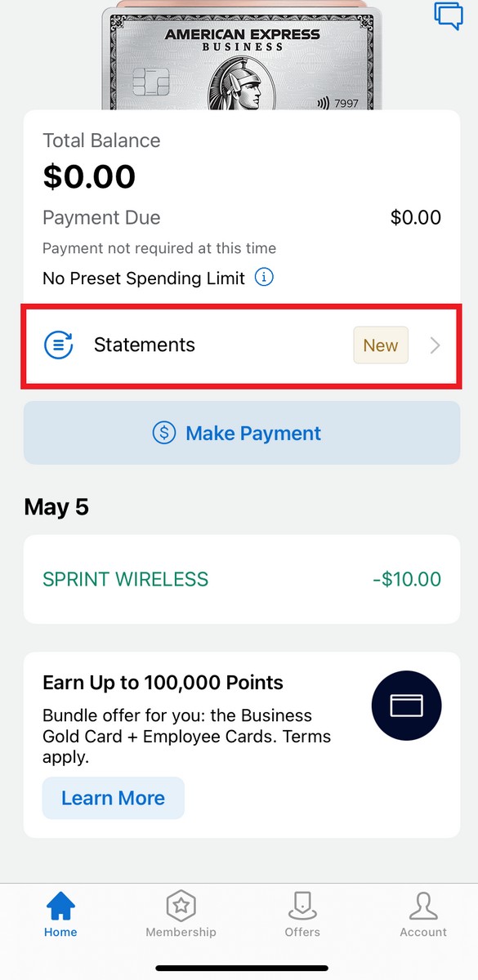Tap the New badge on Statements
Image resolution: width=478 pixels, height=980 pixels.
pyautogui.click(x=380, y=345)
